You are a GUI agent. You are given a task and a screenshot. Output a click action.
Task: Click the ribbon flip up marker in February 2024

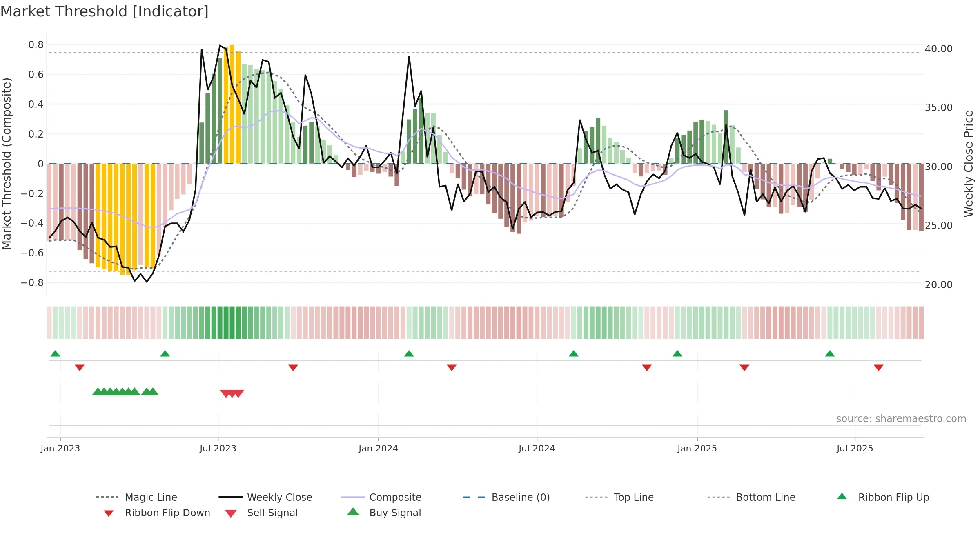(x=409, y=353)
